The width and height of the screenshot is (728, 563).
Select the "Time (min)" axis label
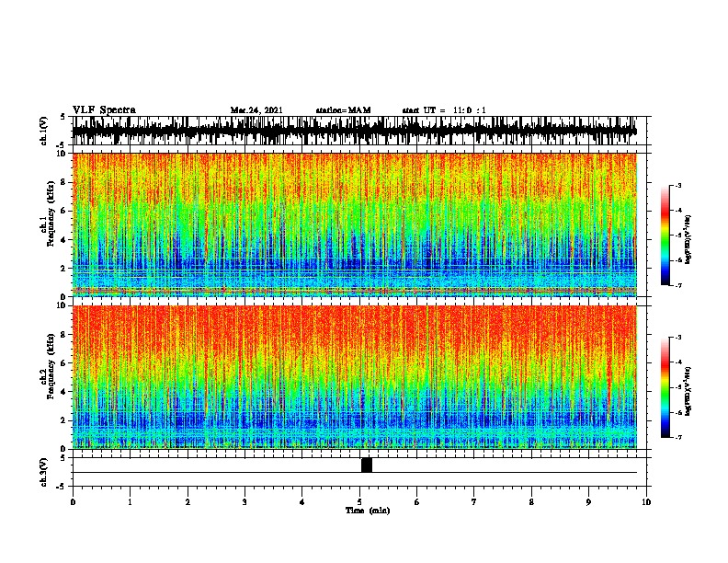click(x=368, y=511)
